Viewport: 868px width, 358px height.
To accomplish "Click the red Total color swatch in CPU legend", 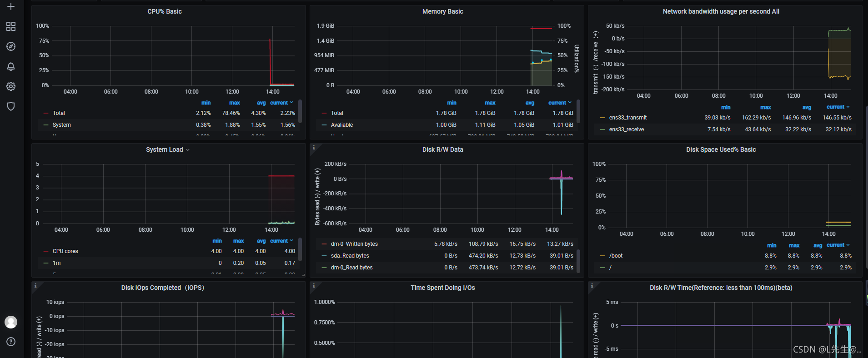I will [45, 113].
